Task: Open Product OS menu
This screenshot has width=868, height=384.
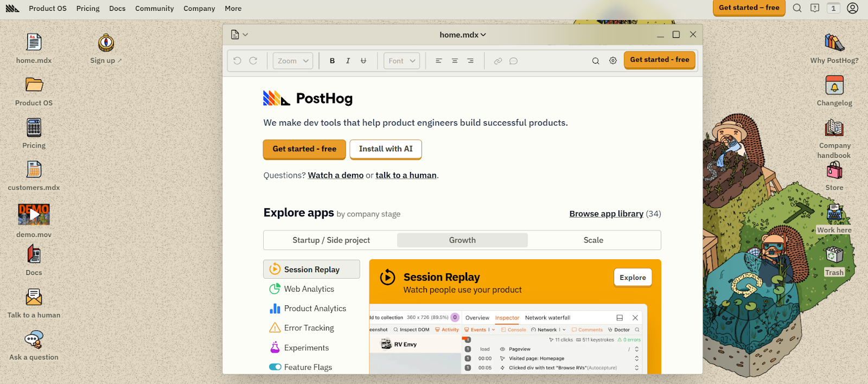Action: point(48,8)
